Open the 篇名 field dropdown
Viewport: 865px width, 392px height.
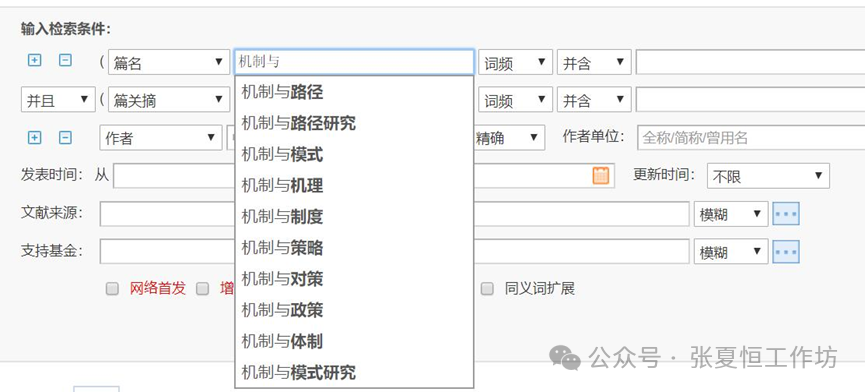(x=169, y=62)
